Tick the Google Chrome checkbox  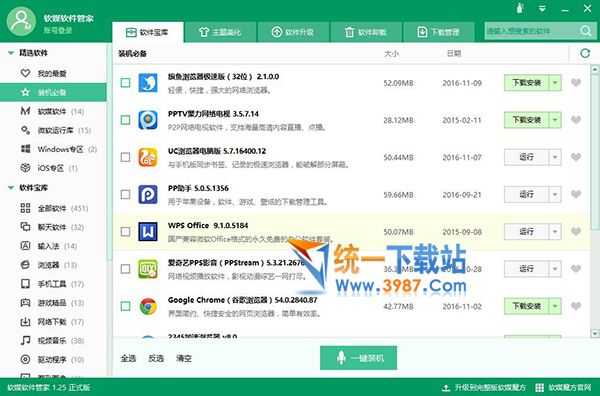point(126,306)
